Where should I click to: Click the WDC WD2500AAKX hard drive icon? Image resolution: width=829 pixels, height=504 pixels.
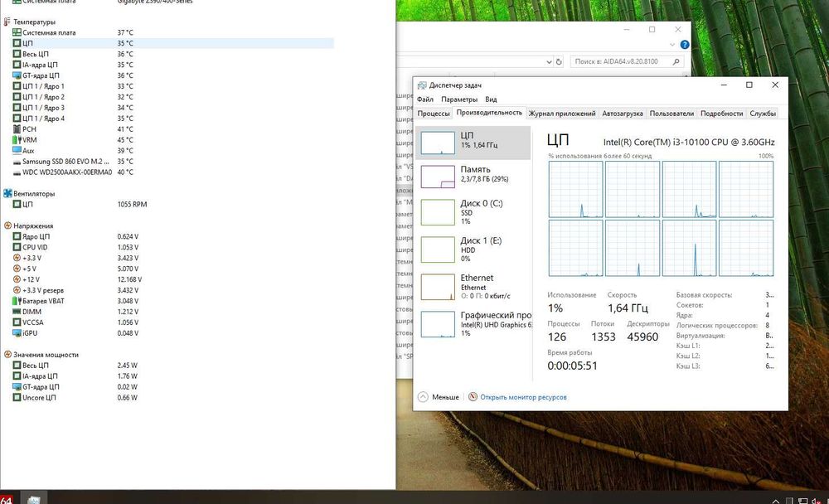pos(17,172)
